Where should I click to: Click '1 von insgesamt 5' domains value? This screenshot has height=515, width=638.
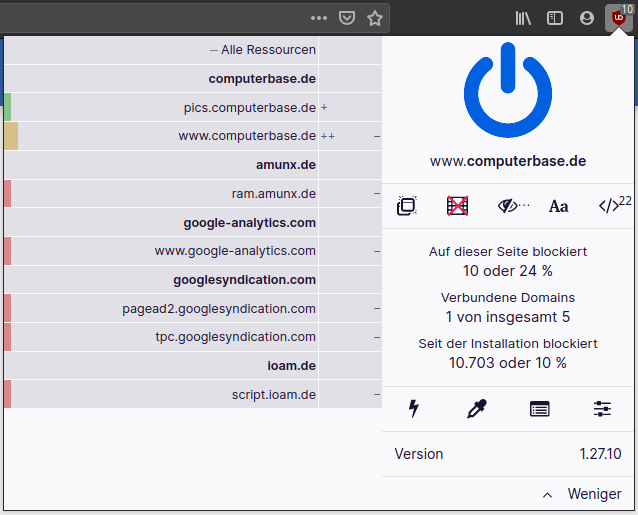508,317
